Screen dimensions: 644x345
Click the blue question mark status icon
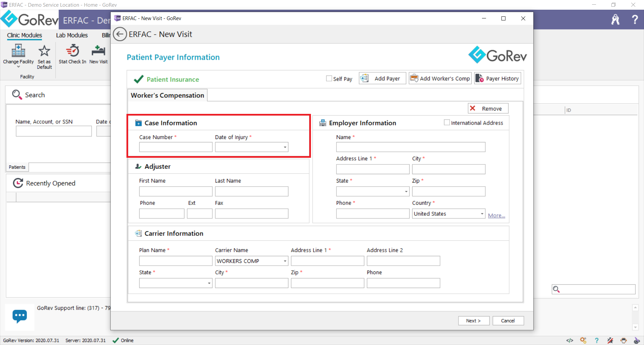[597, 340]
